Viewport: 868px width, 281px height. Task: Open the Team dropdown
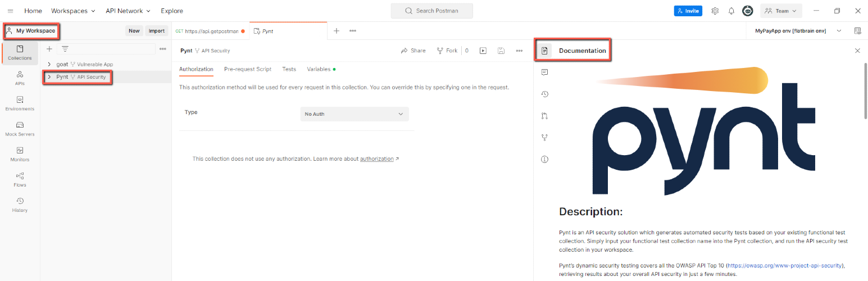pos(781,11)
